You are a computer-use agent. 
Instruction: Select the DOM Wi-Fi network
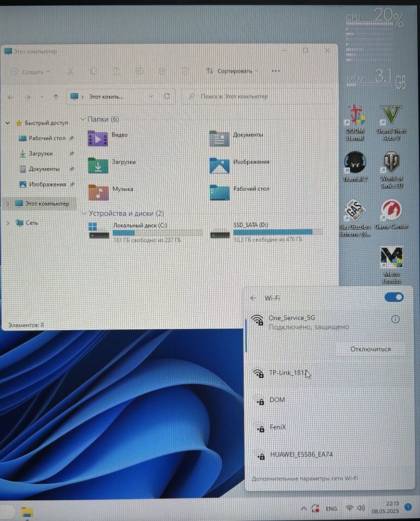[329, 400]
